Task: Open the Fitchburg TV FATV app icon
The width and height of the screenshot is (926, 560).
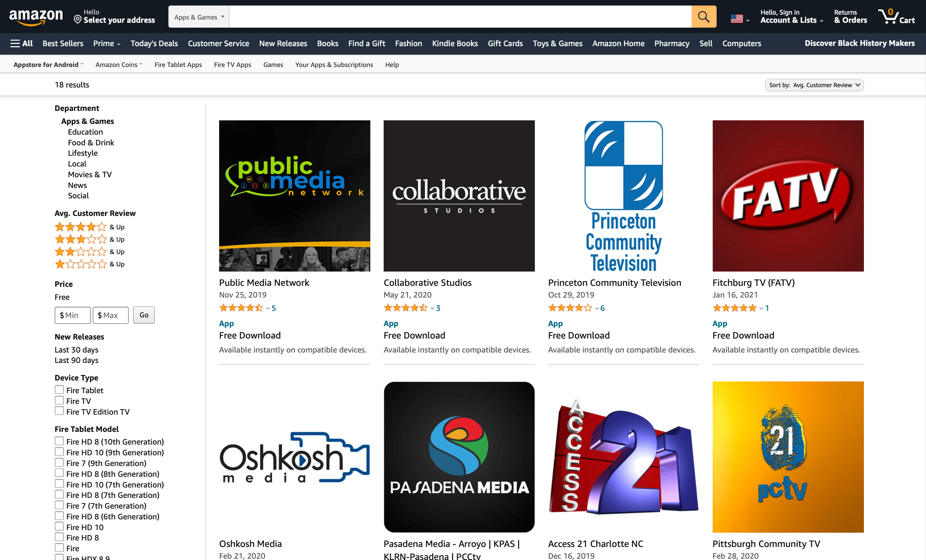Action: pyautogui.click(x=788, y=196)
